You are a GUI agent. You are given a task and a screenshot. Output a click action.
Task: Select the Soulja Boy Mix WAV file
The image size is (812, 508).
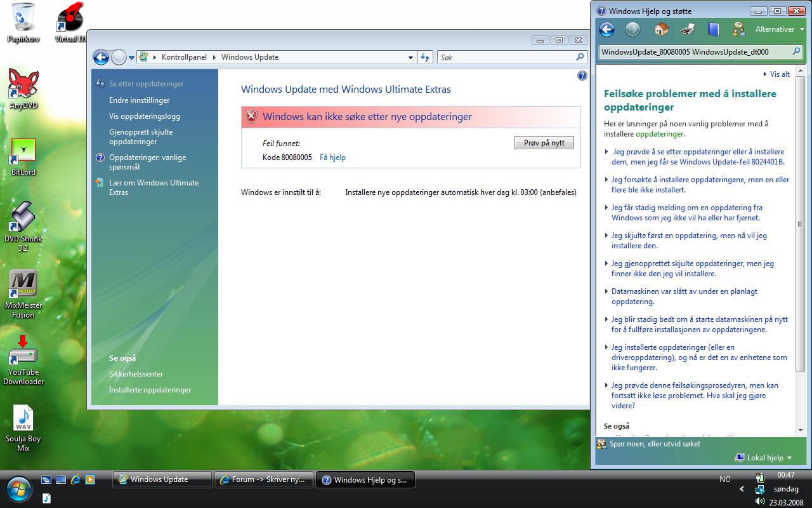23,428
